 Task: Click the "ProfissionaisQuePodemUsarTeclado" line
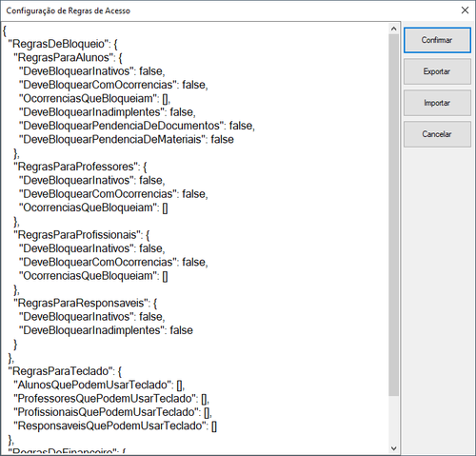pyautogui.click(x=113, y=412)
